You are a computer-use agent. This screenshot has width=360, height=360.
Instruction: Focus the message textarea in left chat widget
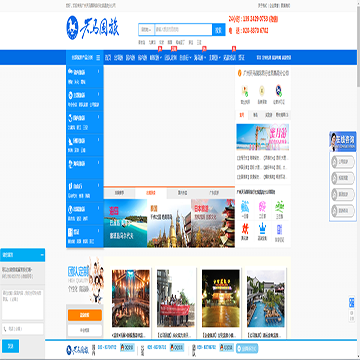pyautogui.click(x=23, y=304)
